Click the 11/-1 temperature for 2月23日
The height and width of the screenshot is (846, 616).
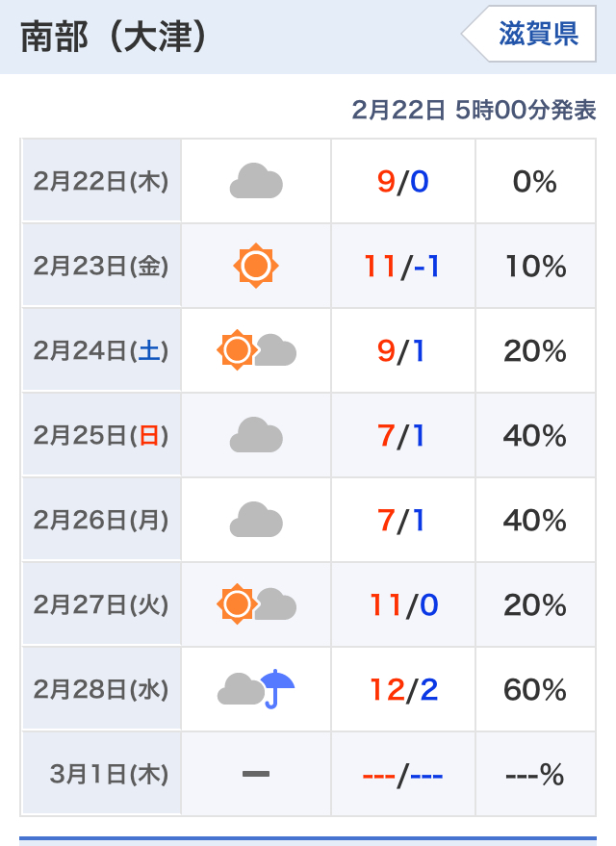pos(402,266)
